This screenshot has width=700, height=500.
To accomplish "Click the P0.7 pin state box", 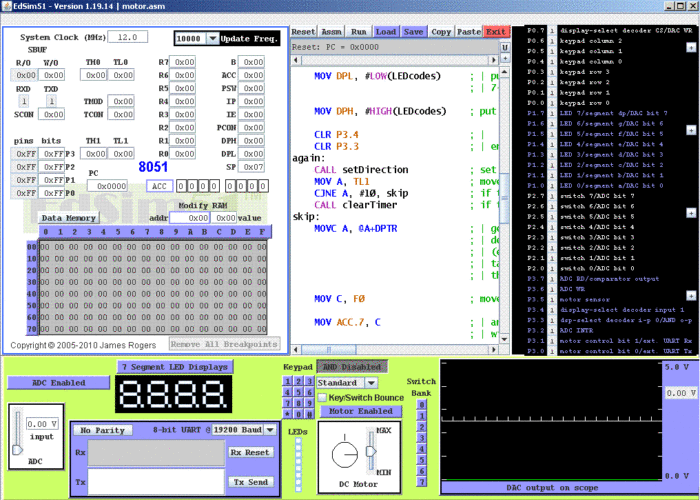I will (552, 31).
